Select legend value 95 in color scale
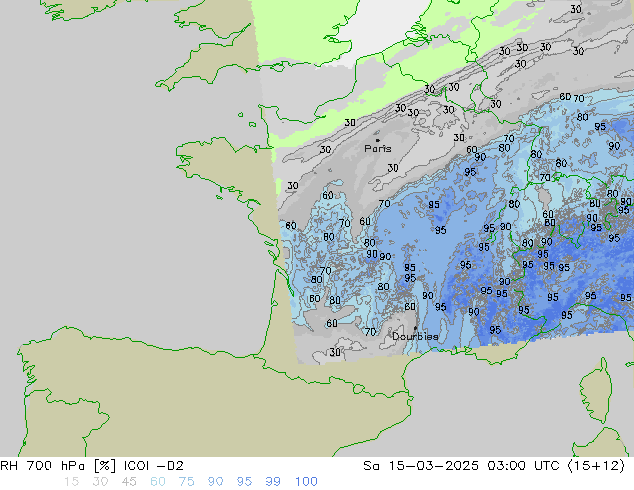Image resolution: width=634 pixels, height=490 pixels. click(x=244, y=482)
